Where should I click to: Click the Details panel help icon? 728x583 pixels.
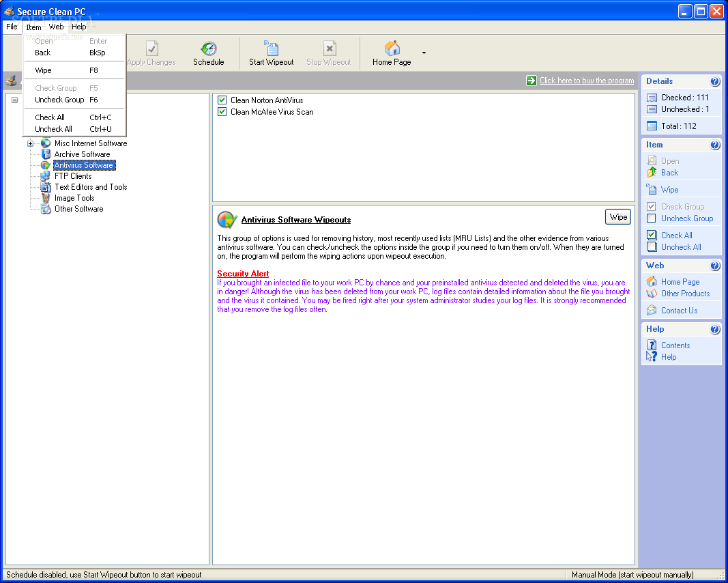715,81
